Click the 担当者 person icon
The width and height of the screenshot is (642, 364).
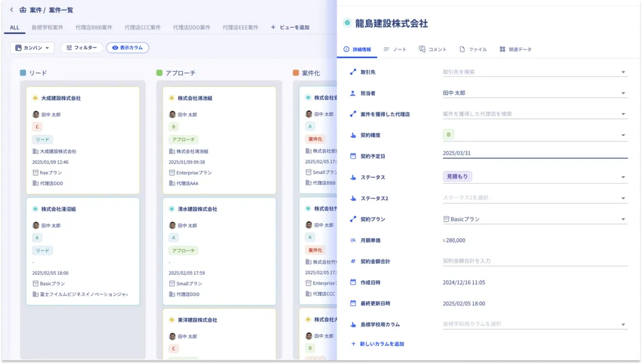[x=353, y=93]
